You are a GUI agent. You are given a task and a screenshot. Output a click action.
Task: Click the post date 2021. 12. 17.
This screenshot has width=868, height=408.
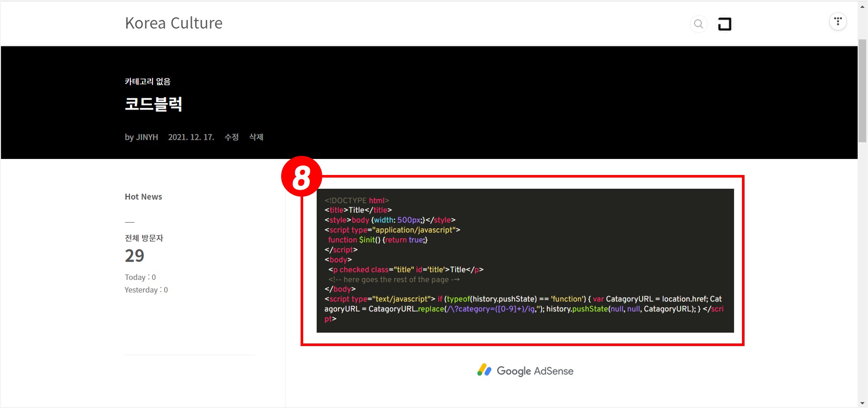coord(191,137)
